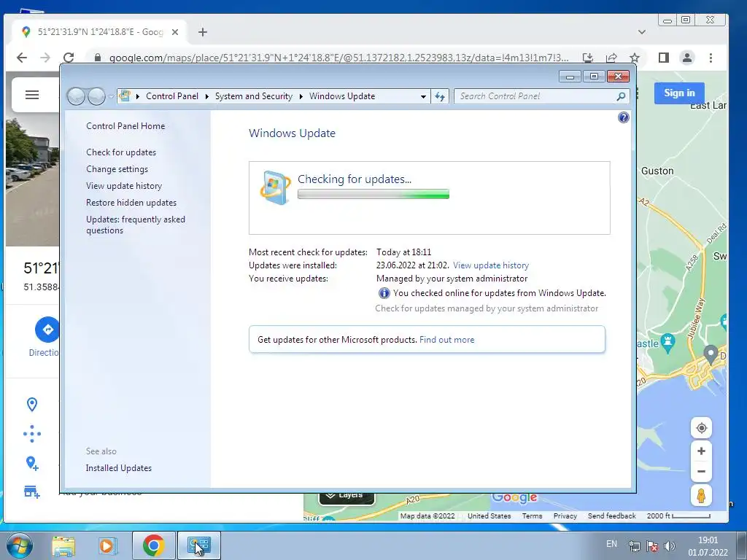Open the recent pages dropdown arrow
The width and height of the screenshot is (747, 560).
pos(111,96)
